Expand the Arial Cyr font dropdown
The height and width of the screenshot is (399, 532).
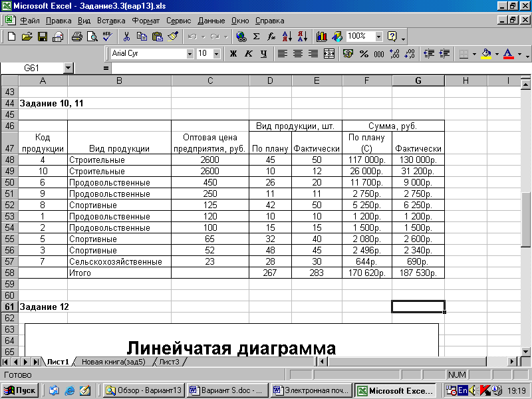tap(190, 54)
